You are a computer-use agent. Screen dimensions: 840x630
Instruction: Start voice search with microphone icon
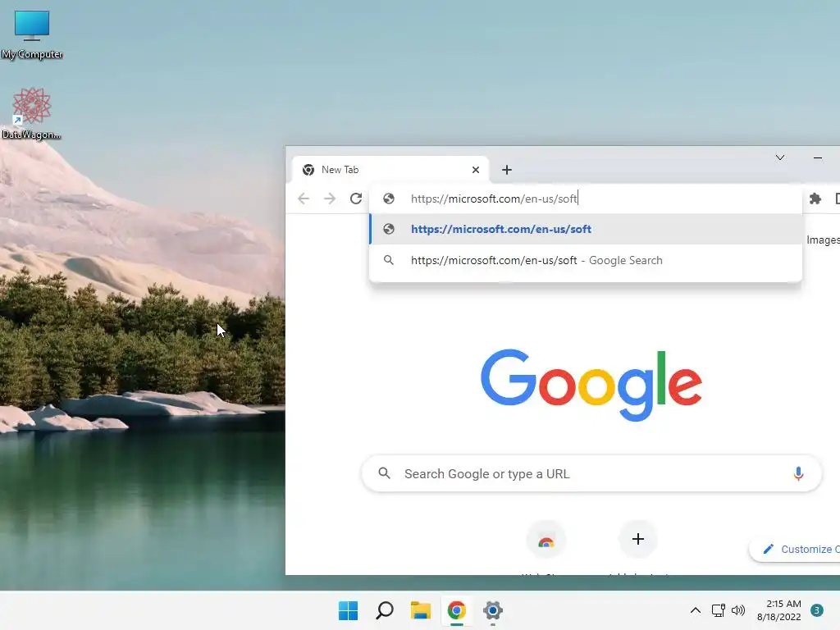pos(797,473)
